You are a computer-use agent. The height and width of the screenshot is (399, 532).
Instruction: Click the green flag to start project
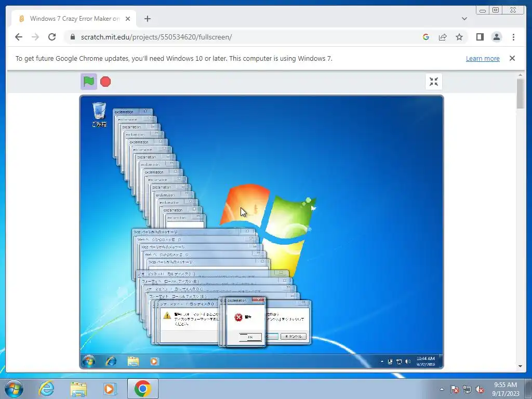(88, 82)
